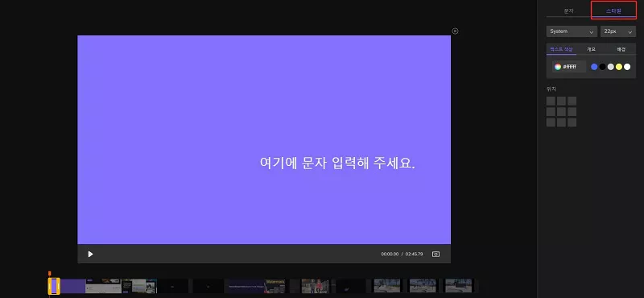Pick the blue color swatch
Viewport: 644px width, 298px height.
click(x=594, y=67)
